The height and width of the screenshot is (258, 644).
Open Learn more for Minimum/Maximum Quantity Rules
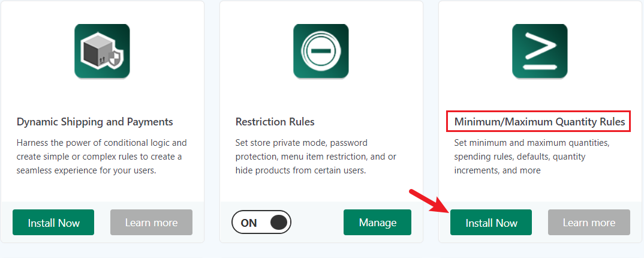(589, 222)
